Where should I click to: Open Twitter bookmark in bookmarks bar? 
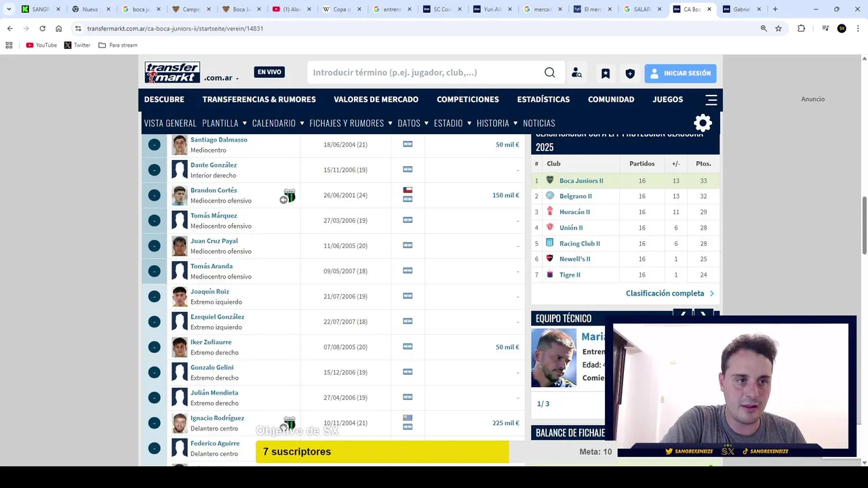[x=77, y=45]
